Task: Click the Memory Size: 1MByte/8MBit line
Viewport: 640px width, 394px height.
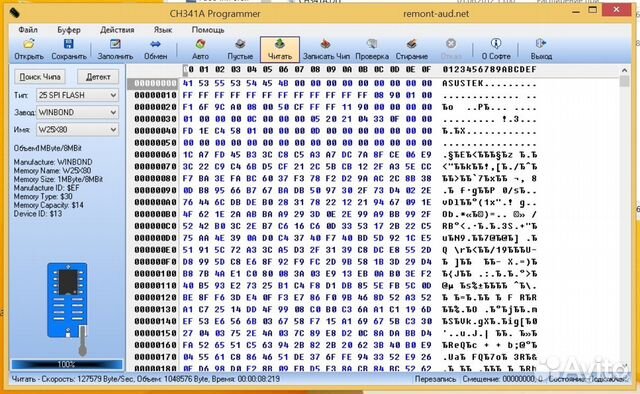Action: [58, 179]
